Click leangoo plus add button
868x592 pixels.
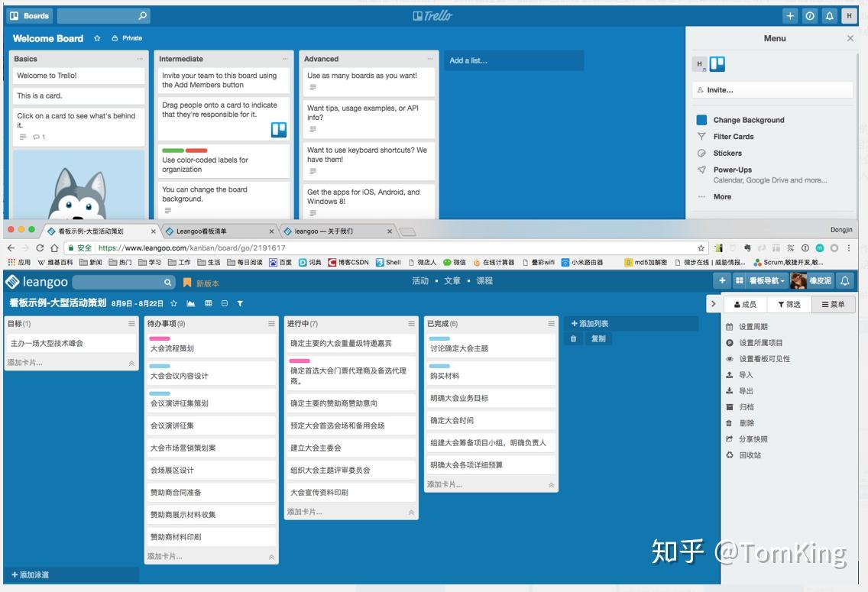coord(722,280)
